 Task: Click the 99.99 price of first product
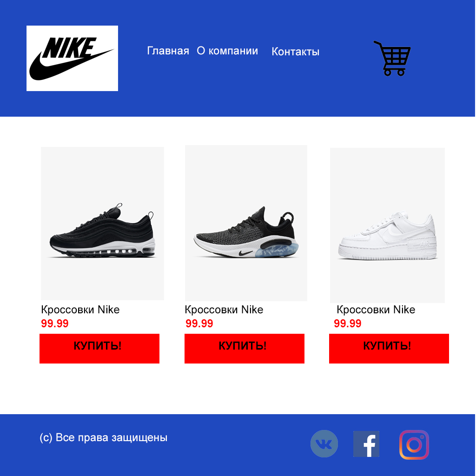[55, 324]
